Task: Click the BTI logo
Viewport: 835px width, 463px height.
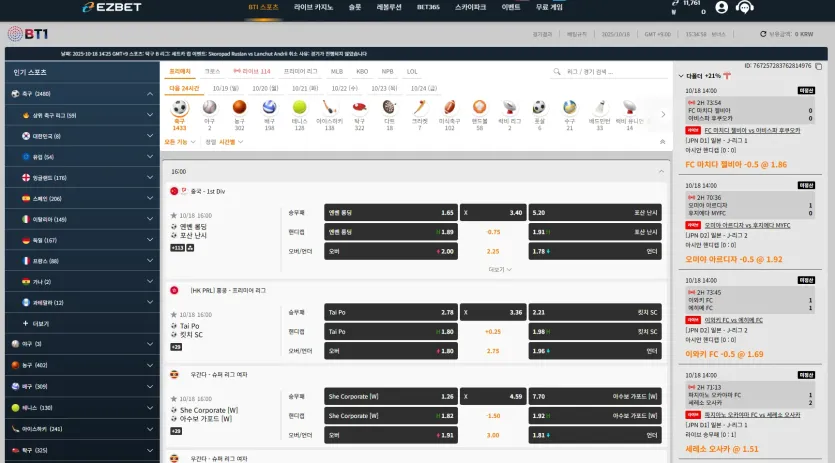Action: [x=28, y=34]
